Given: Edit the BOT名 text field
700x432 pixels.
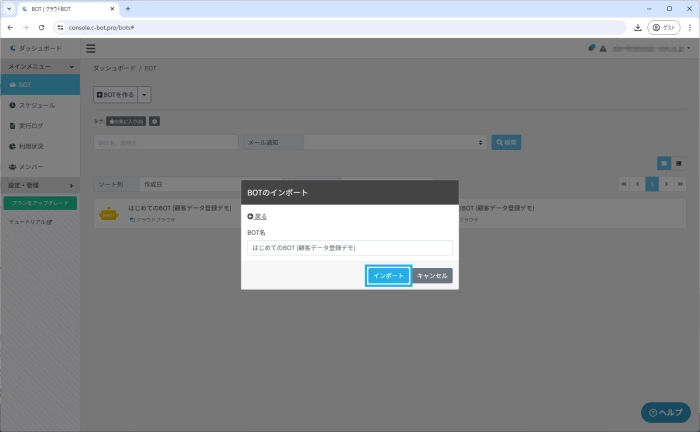Looking at the screenshot, I should [350, 247].
